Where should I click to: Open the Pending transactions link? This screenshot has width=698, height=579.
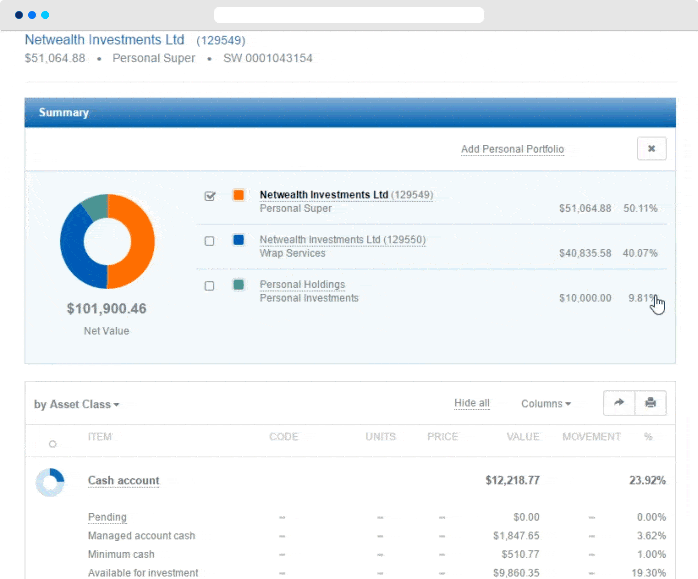[x=107, y=517]
